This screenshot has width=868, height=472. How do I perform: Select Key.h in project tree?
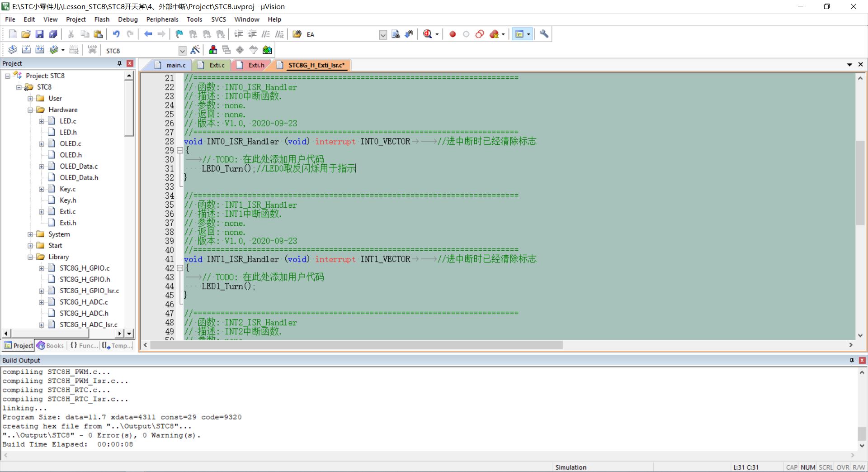pos(68,200)
